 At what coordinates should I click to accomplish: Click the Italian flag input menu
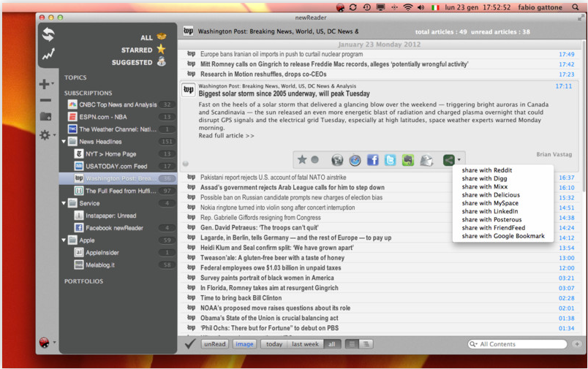[435, 7]
